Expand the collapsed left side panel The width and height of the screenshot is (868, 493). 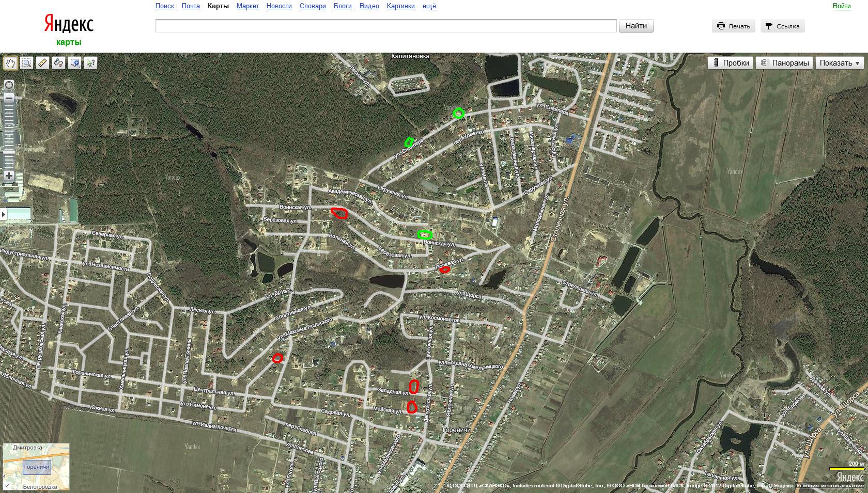tap(3, 214)
